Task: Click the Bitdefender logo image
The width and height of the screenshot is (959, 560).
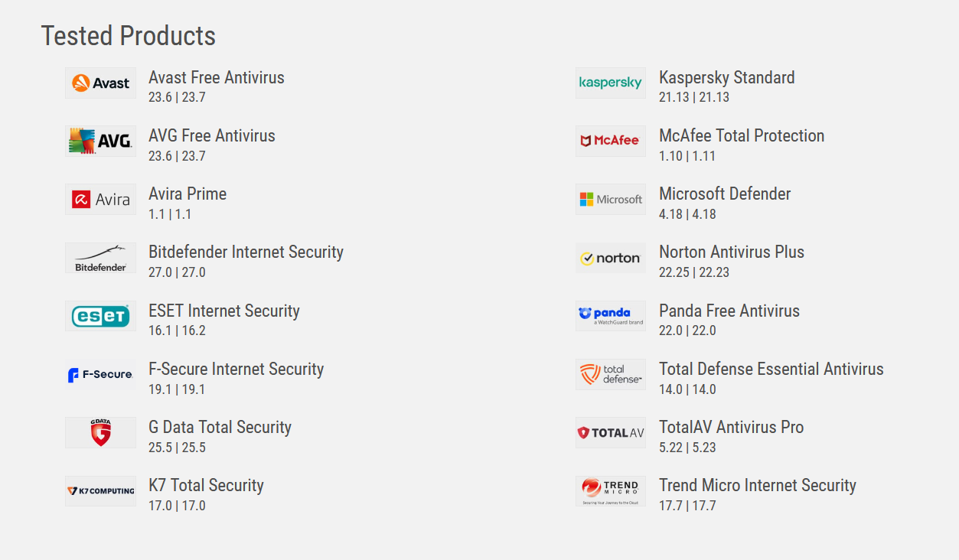Action: tap(100, 258)
